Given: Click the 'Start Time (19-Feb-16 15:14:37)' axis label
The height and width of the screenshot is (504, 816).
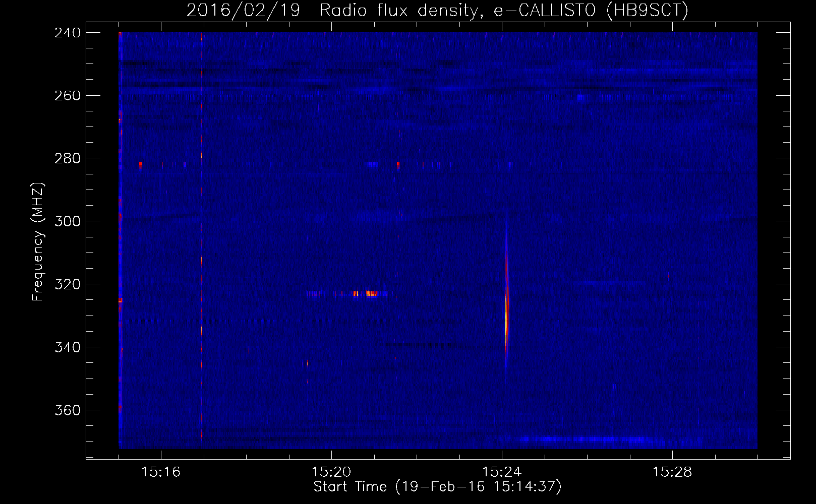Looking at the screenshot, I should point(437,487).
